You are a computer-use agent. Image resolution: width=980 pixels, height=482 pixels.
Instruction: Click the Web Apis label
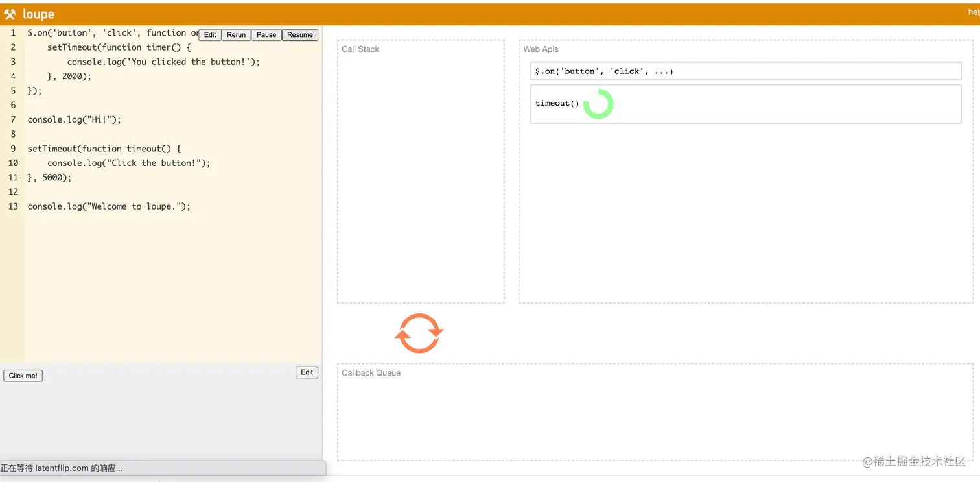pyautogui.click(x=541, y=49)
